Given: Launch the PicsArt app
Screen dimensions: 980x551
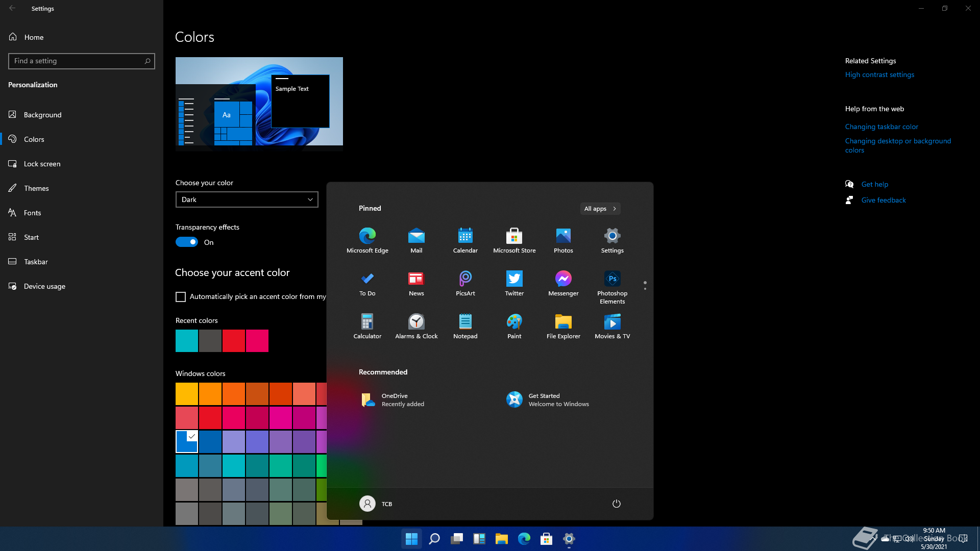Looking at the screenshot, I should point(465,283).
